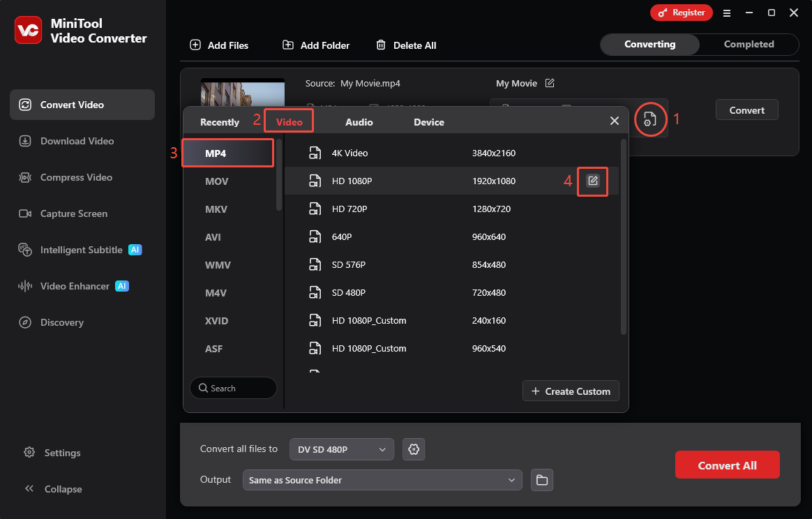Choose the HD 720P preset
Image resolution: width=812 pixels, height=519 pixels.
pos(451,209)
